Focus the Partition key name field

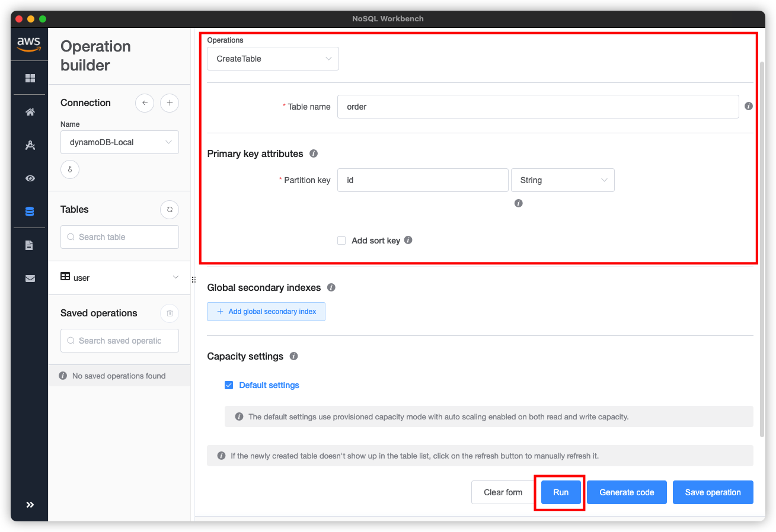pyautogui.click(x=423, y=180)
